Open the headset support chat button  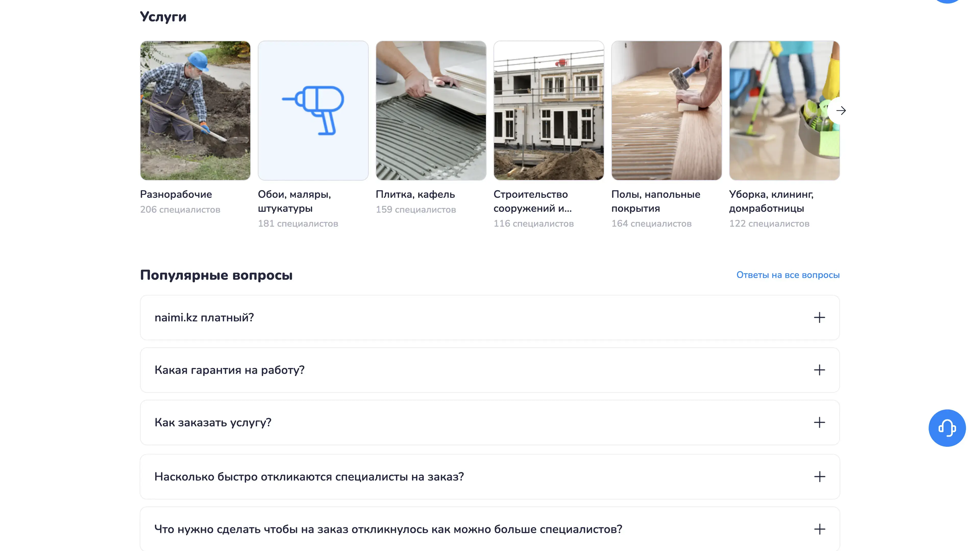(x=947, y=428)
